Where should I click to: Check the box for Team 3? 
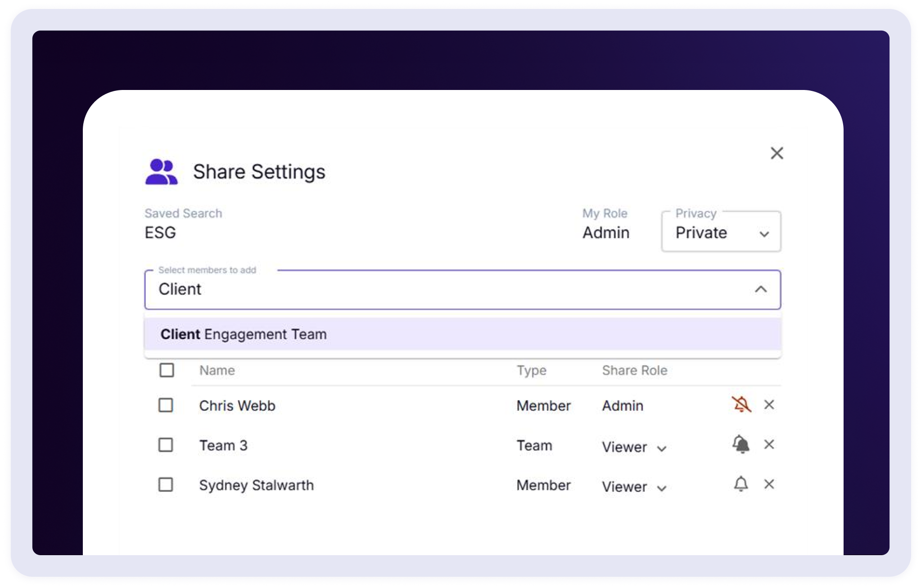click(x=166, y=445)
